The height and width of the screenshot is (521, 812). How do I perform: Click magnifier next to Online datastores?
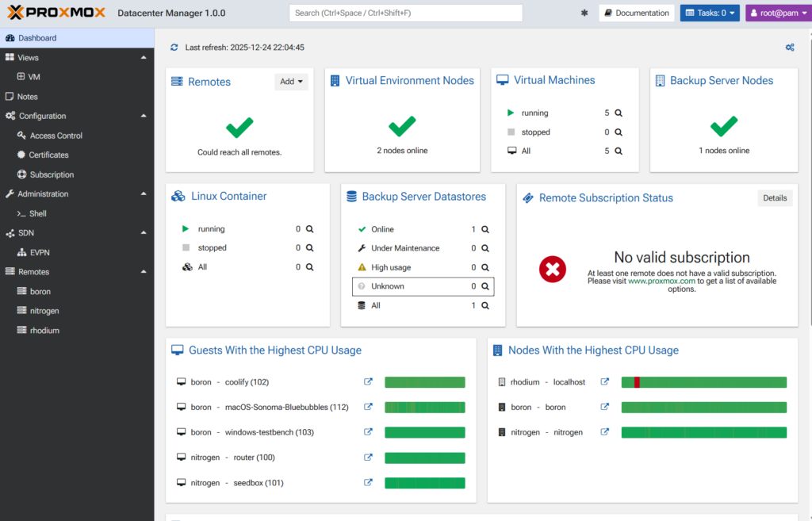point(485,229)
